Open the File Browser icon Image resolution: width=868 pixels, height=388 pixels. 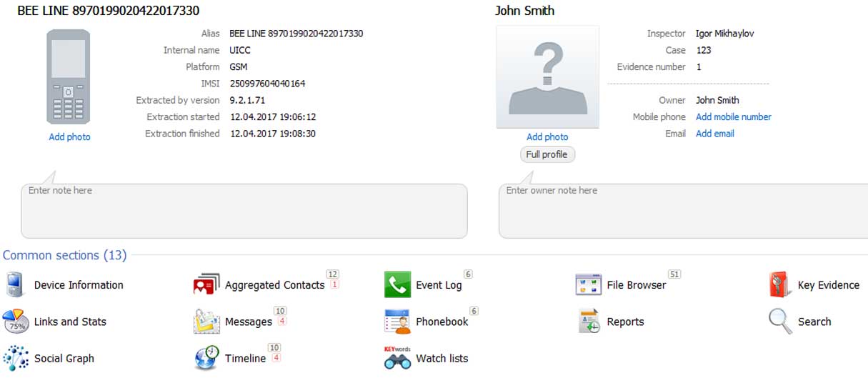click(x=589, y=284)
